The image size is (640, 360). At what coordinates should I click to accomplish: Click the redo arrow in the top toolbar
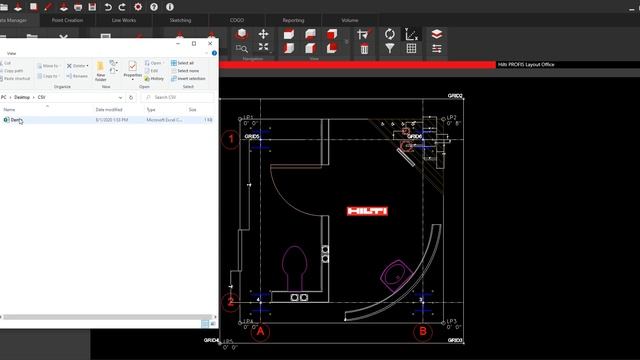pyautogui.click(x=122, y=7)
